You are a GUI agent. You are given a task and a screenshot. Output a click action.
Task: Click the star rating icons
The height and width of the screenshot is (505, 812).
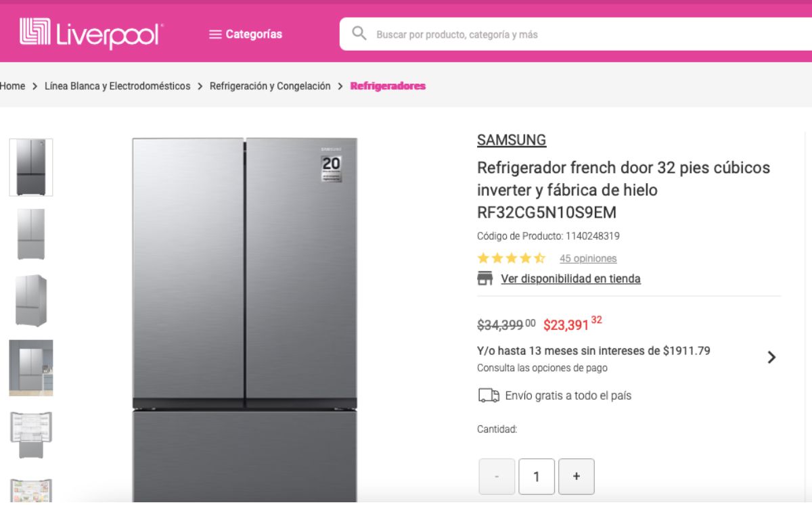click(x=511, y=258)
